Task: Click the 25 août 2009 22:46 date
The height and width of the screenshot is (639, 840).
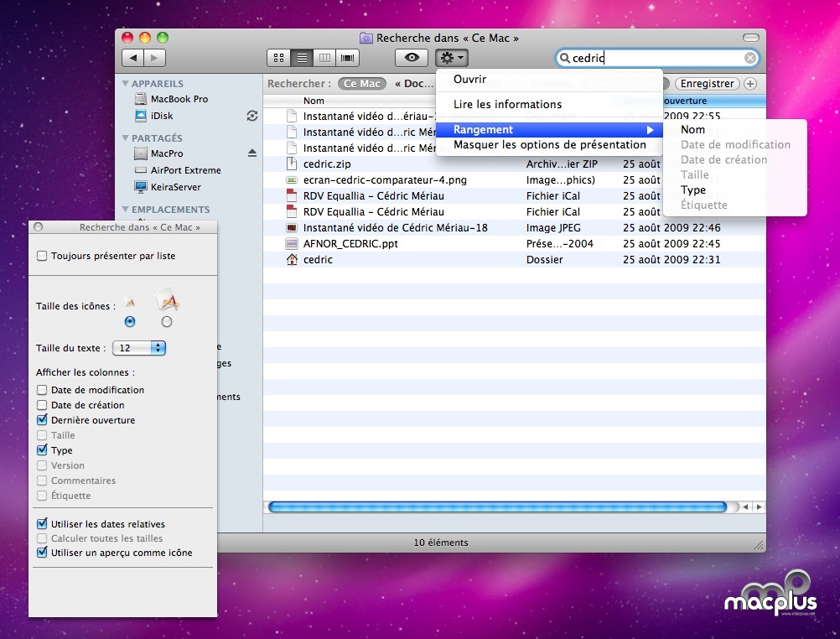Action: (x=671, y=227)
